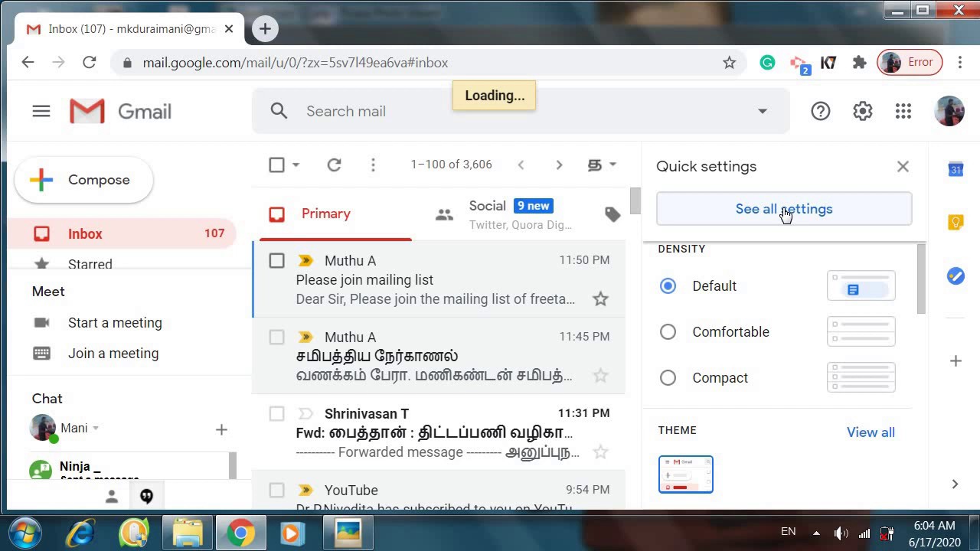Viewport: 980px width, 551px height.
Task: Bookmark this page star icon
Action: (729, 63)
